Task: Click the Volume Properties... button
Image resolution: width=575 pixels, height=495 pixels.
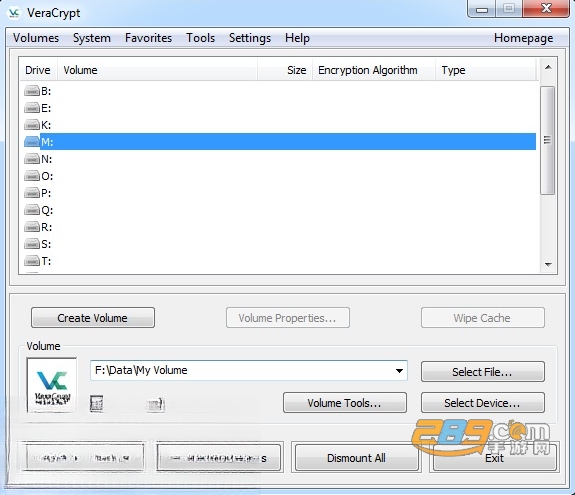Action: point(288,318)
